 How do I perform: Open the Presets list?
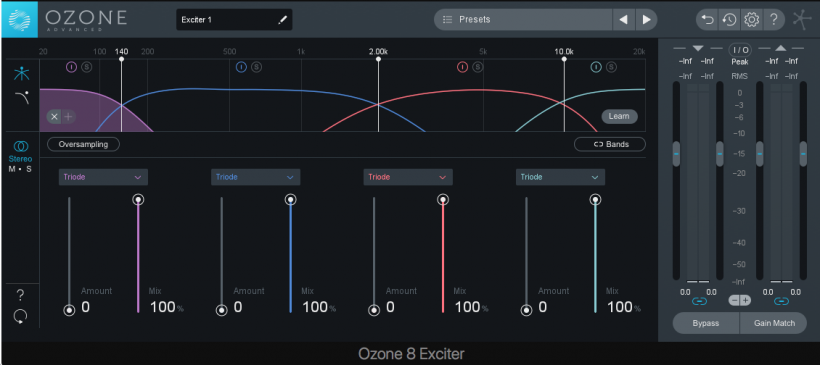pos(523,20)
